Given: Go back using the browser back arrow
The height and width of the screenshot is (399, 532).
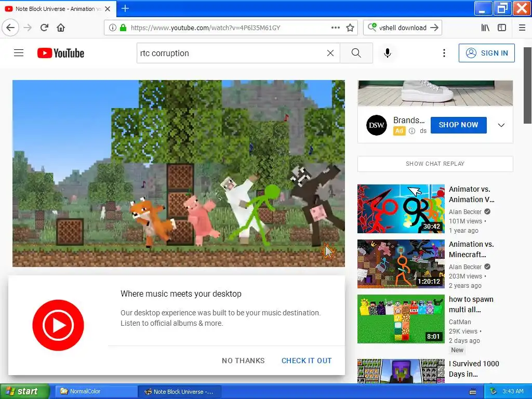Looking at the screenshot, I should pyautogui.click(x=10, y=28).
